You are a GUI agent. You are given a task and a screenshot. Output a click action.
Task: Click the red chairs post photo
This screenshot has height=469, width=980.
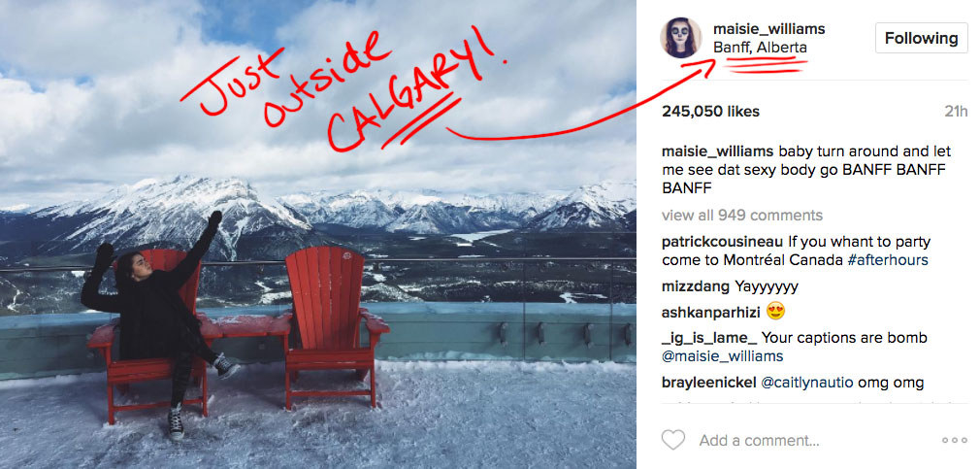pyautogui.click(x=318, y=235)
